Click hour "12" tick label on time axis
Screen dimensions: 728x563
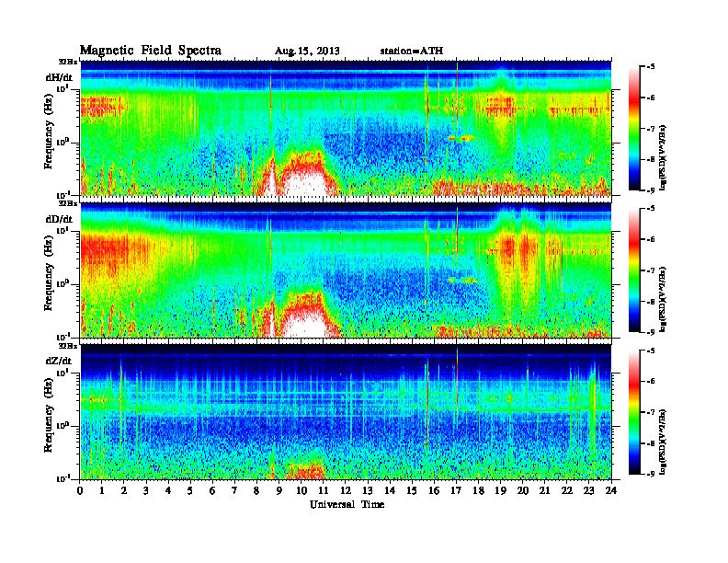(346, 490)
